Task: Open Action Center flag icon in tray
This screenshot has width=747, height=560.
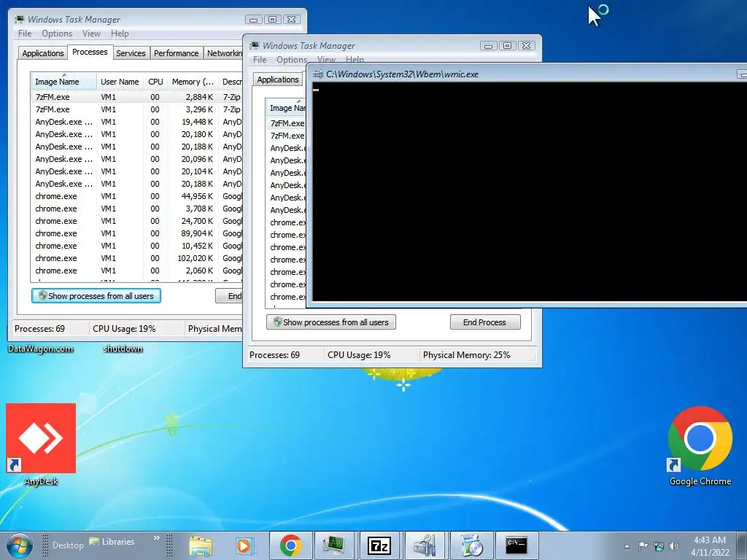Action: (643, 546)
